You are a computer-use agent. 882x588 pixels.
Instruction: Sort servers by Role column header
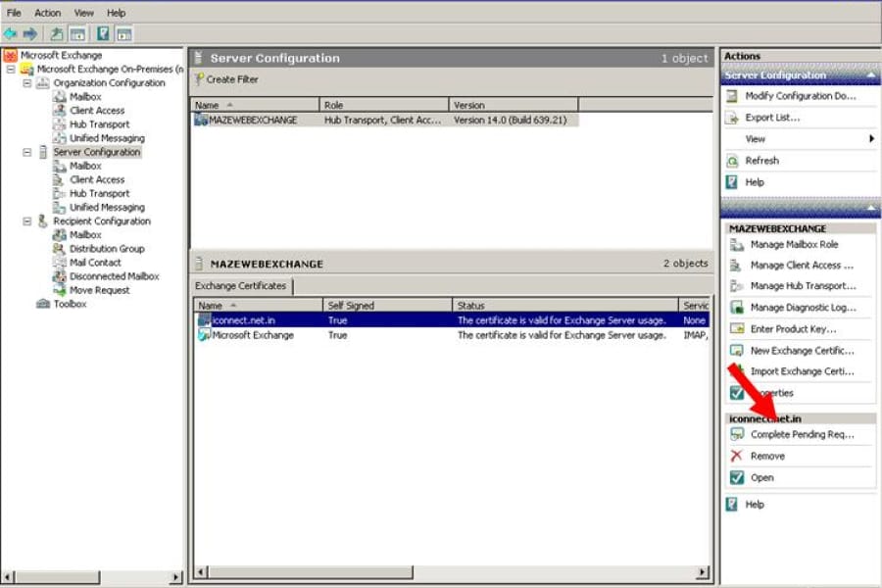pyautogui.click(x=384, y=105)
